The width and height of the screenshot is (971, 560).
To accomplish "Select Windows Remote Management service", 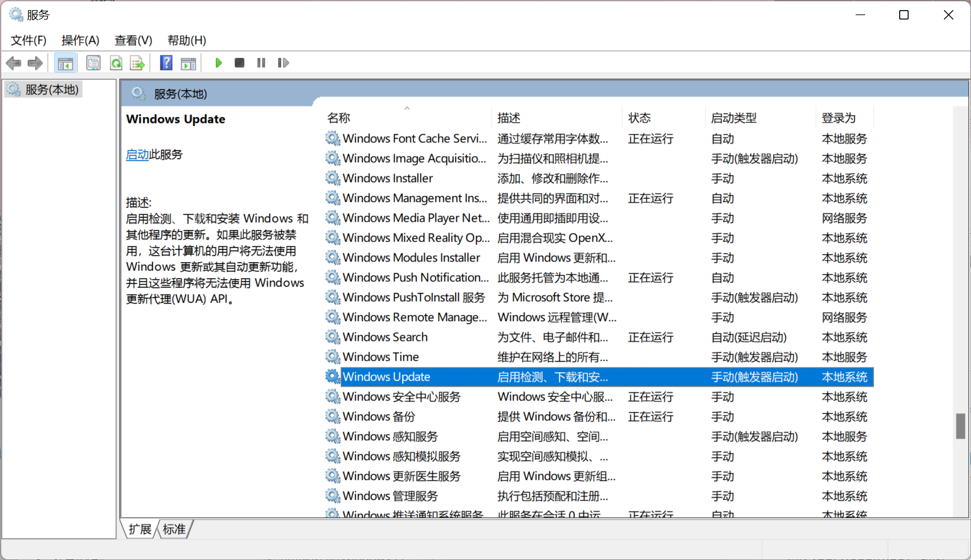I will [599, 317].
